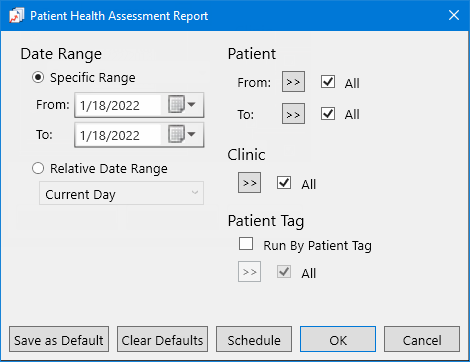Open the From date calendar picker icon
This screenshot has height=362, width=470.
(182, 105)
